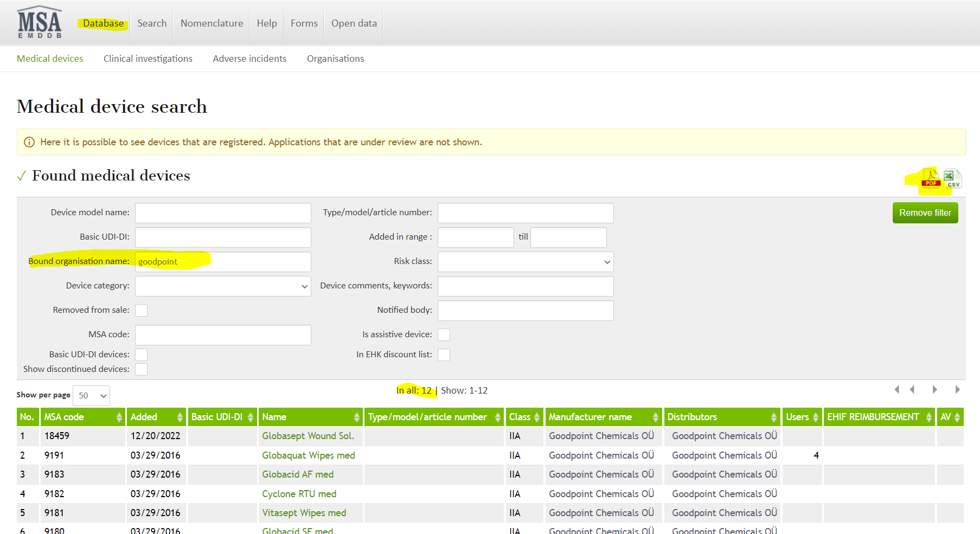
Task: Check Show discontinued devices option
Action: click(x=141, y=369)
